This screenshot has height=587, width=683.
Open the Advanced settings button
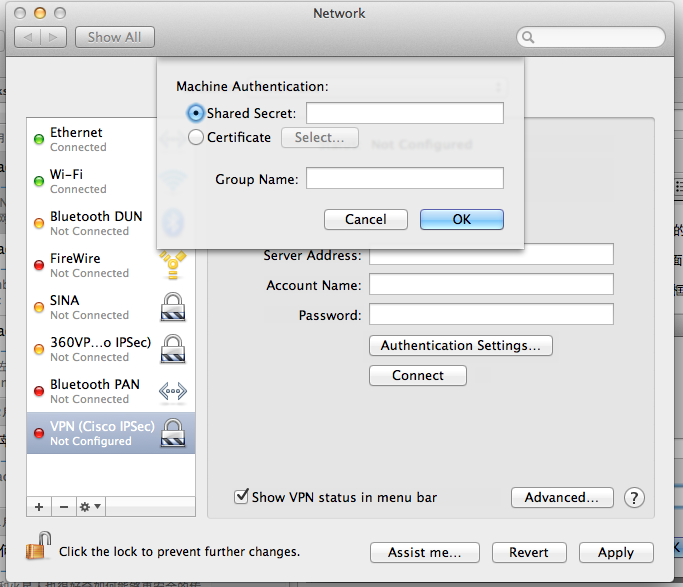click(561, 497)
